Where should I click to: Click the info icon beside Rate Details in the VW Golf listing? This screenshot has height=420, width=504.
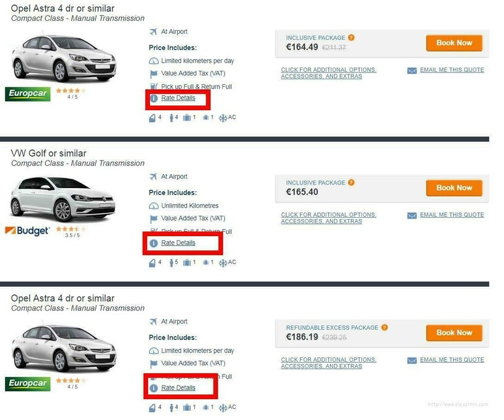click(x=154, y=244)
